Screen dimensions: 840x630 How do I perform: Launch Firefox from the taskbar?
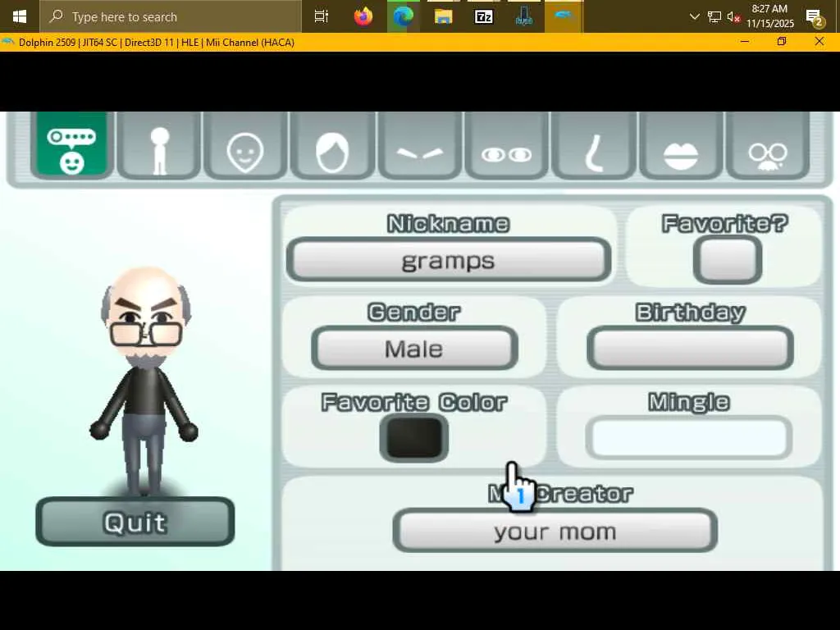363,16
